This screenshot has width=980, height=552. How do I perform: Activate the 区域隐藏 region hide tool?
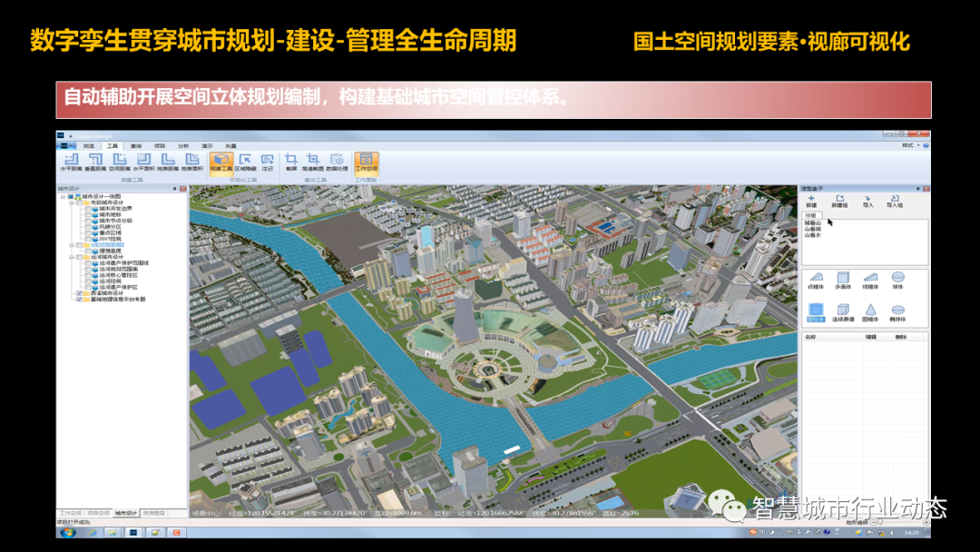[x=245, y=163]
